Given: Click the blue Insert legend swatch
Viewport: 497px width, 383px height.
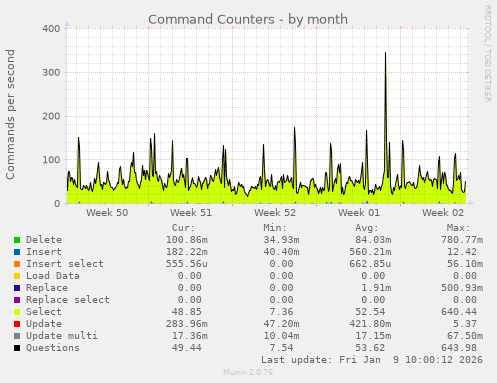Looking at the screenshot, I should pos(17,252).
